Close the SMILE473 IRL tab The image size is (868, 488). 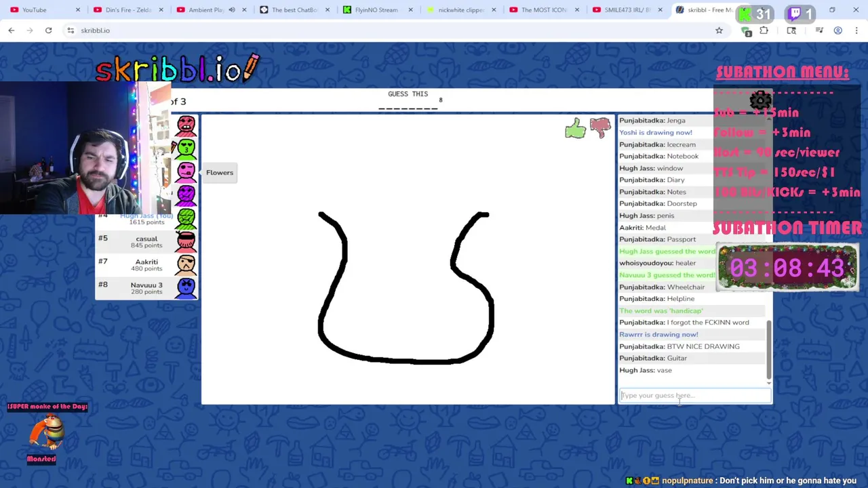[660, 9]
